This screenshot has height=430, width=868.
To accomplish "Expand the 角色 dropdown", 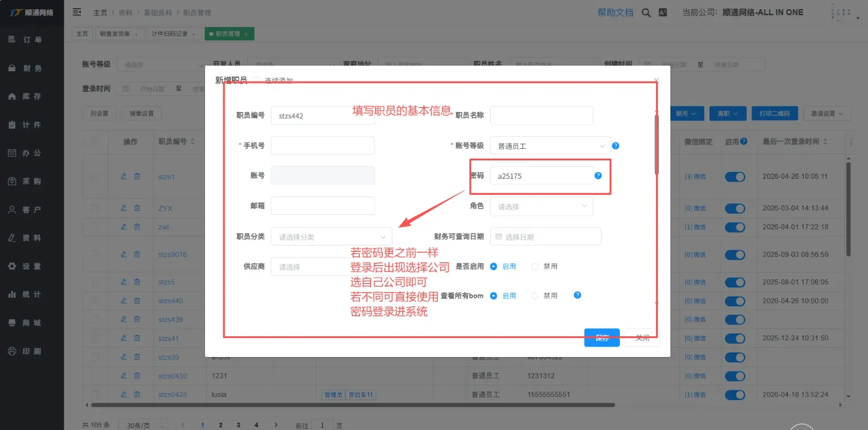I will click(x=541, y=206).
